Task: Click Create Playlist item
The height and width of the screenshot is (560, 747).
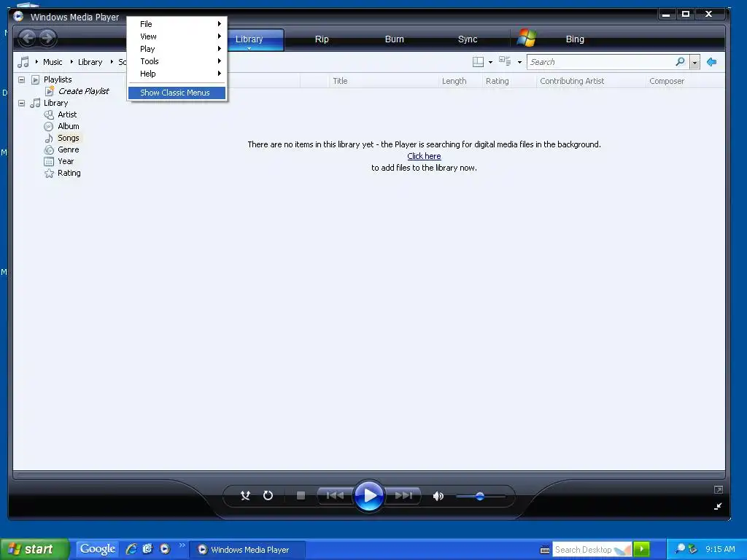Action: 84,91
